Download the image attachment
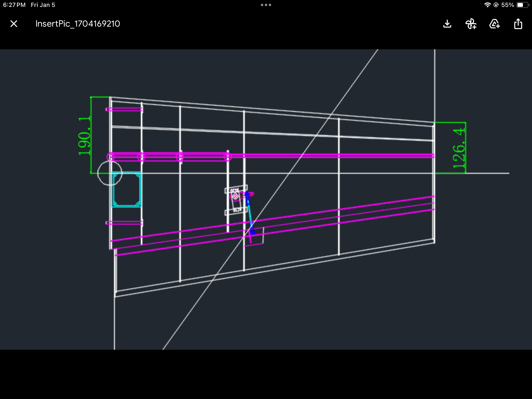The height and width of the screenshot is (399, 532). (x=447, y=24)
